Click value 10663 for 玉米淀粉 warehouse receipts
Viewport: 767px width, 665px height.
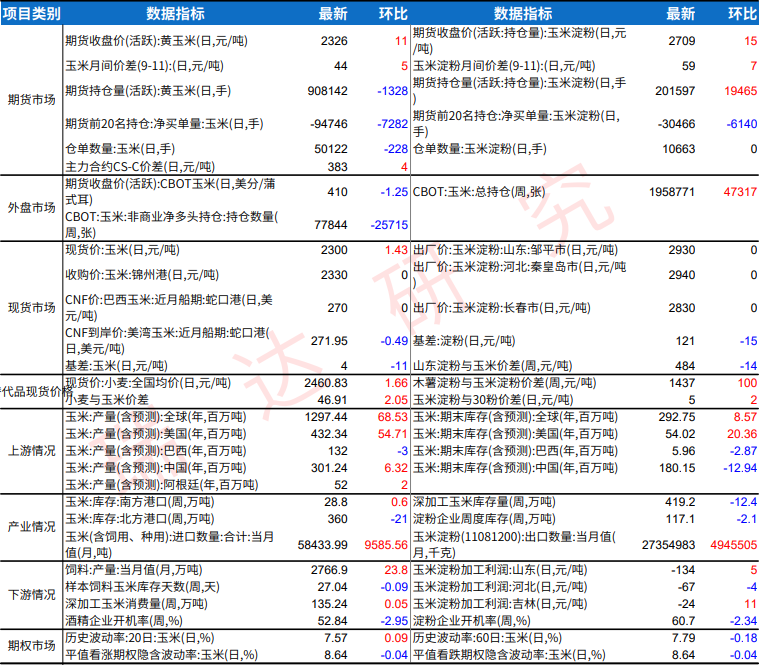click(x=678, y=149)
